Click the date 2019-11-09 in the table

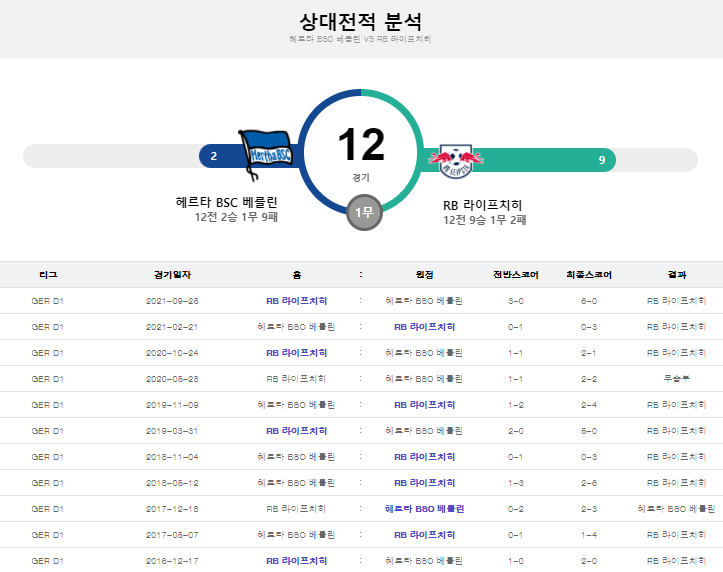172,405
